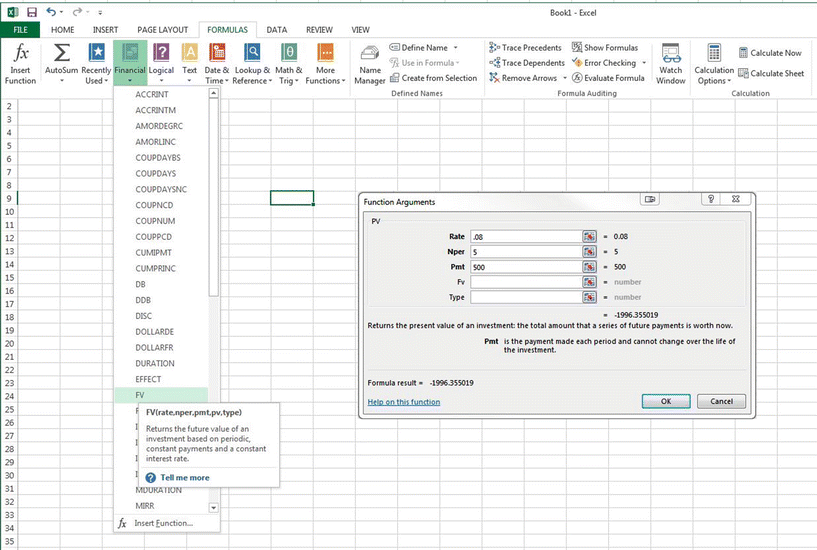Click scroll-down arrow in Financial function list
This screenshot has height=550, width=817.
coord(213,507)
